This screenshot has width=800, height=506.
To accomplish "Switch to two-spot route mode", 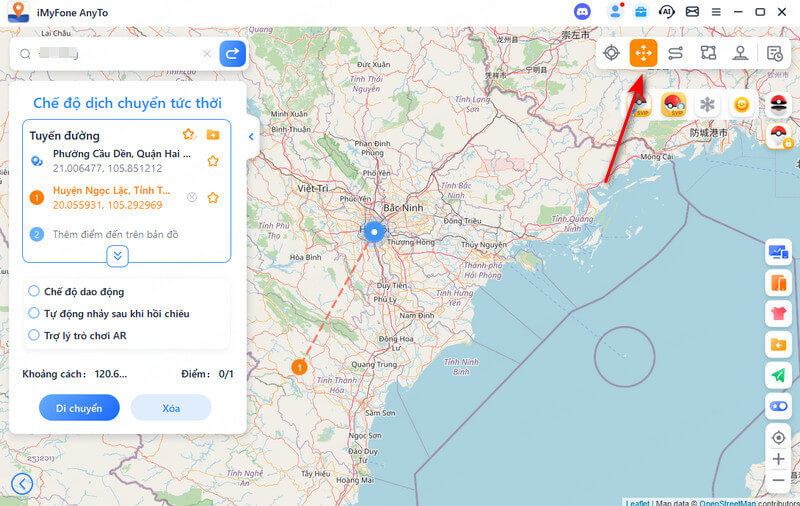I will (x=676, y=53).
